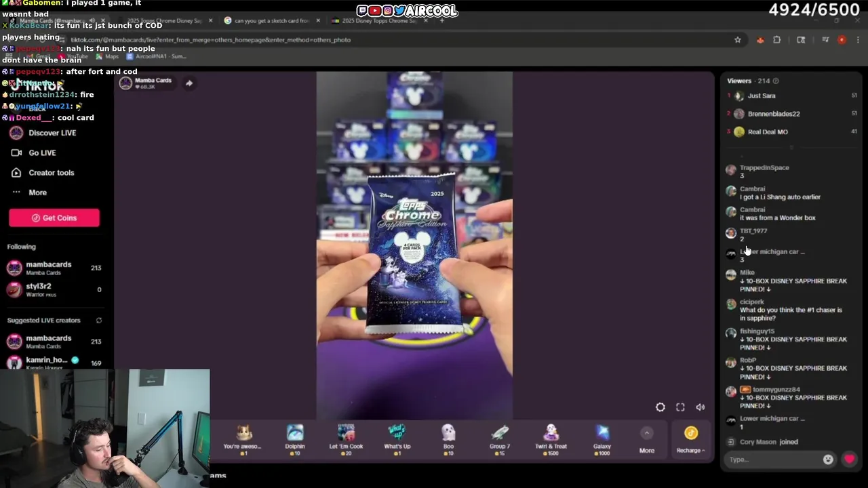
Task: Click the chat Type... input field
Action: (773, 460)
